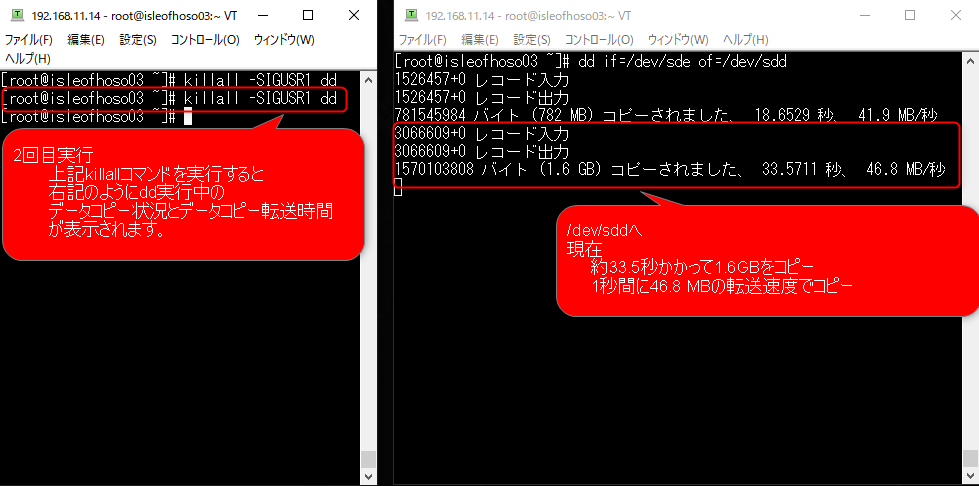The height and width of the screenshot is (486, 979).
Task: Open 編集(E) menu in left window
Action: [x=86, y=40]
